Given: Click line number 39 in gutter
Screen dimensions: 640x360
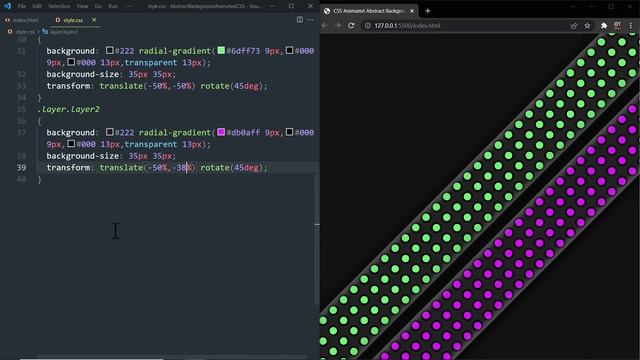Looking at the screenshot, I should tap(21, 167).
